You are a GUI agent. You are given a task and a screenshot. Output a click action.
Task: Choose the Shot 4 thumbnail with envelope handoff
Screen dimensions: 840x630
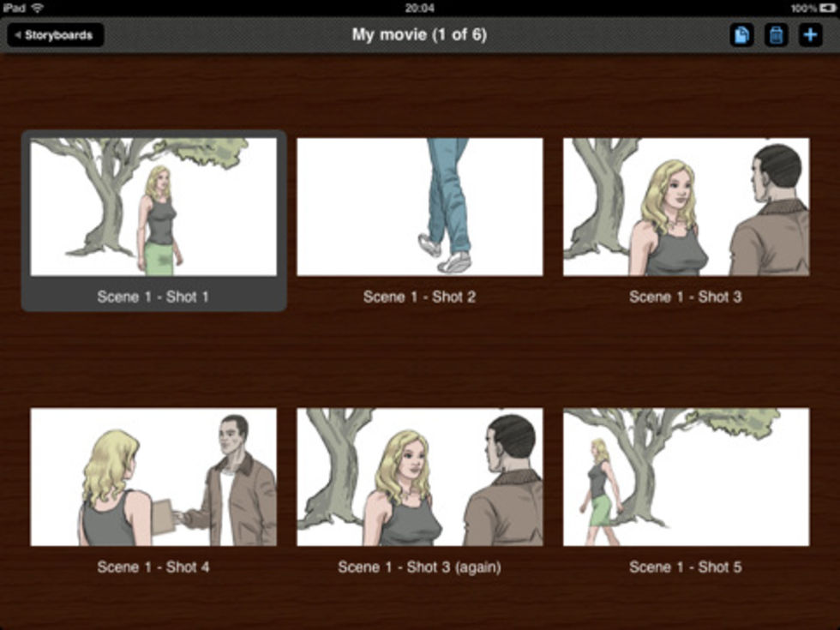pyautogui.click(x=153, y=477)
